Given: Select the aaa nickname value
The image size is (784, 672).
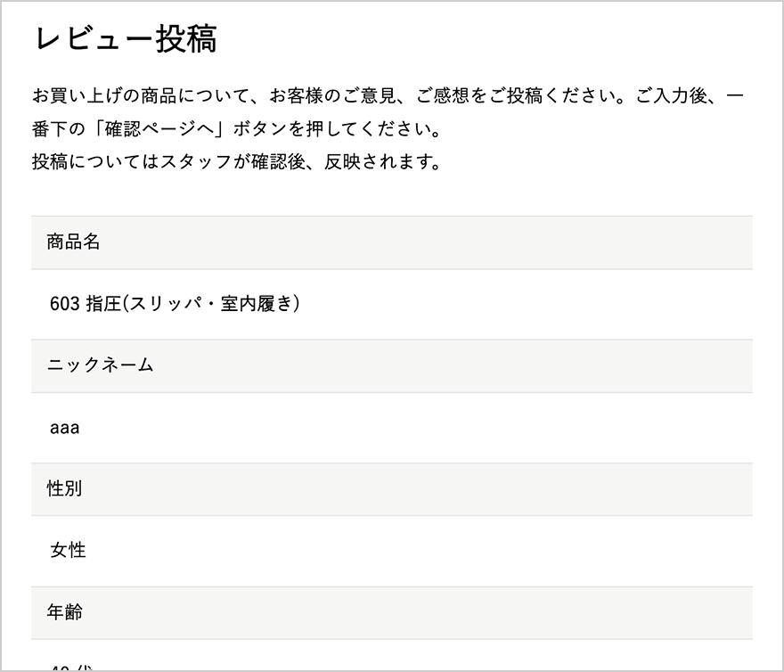Looking at the screenshot, I should (x=64, y=428).
